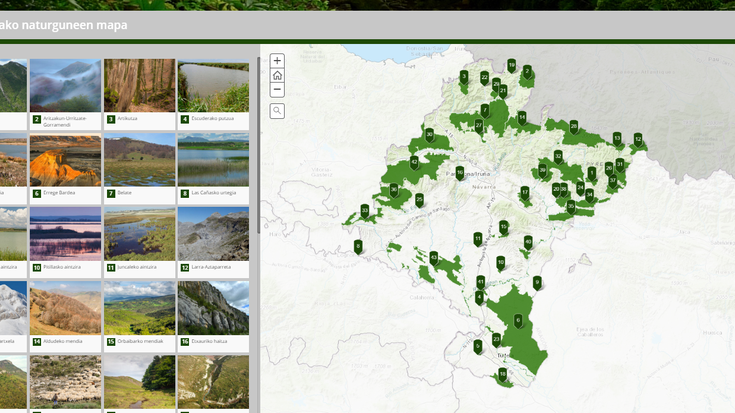Select map marker number 43
Viewport: 735px width, 413px height.
click(x=434, y=258)
